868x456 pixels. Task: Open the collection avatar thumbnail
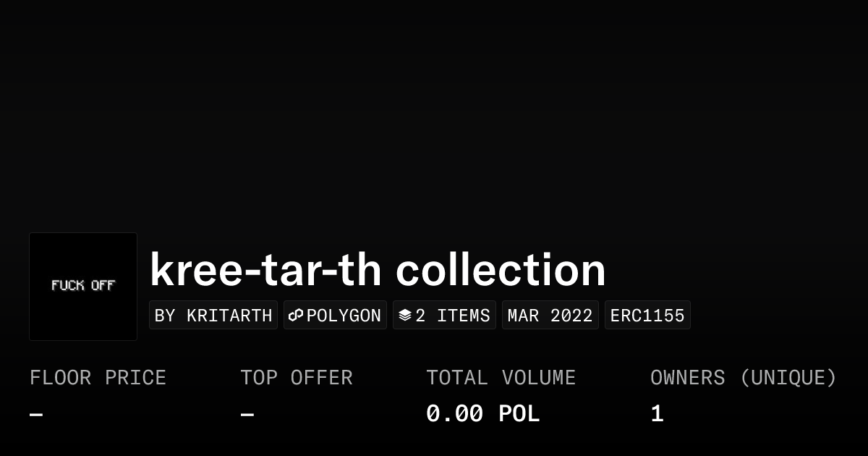pos(83,287)
